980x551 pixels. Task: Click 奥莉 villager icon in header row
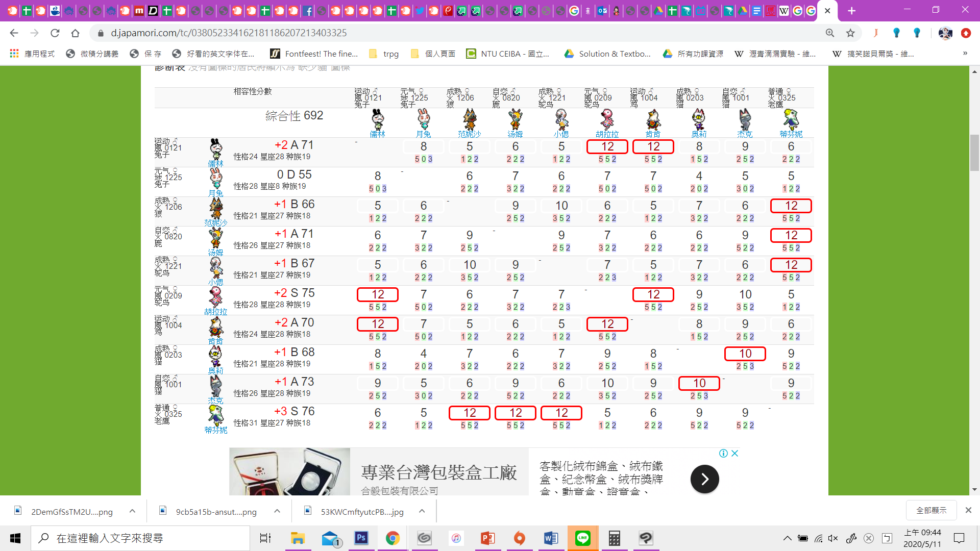pos(699,120)
